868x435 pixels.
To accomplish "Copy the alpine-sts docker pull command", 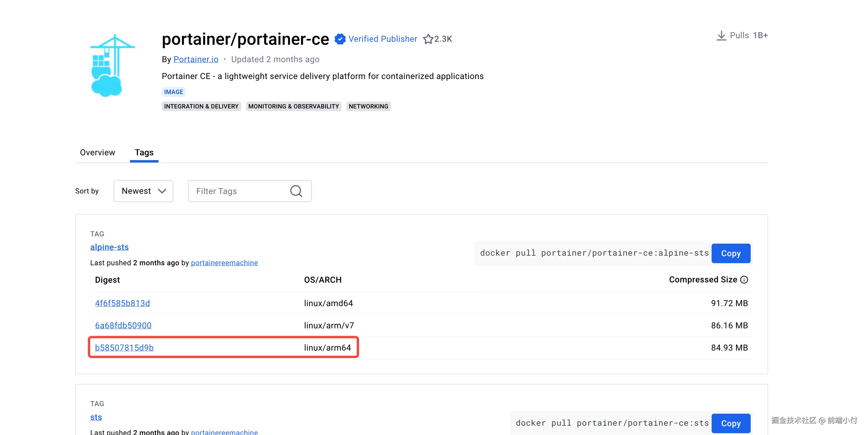I will (x=731, y=253).
